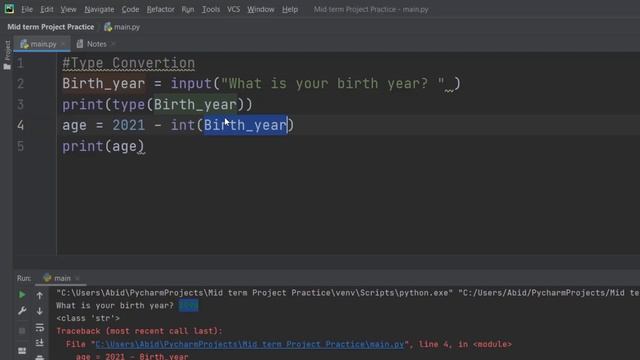Close the main run tab

(x=78, y=278)
